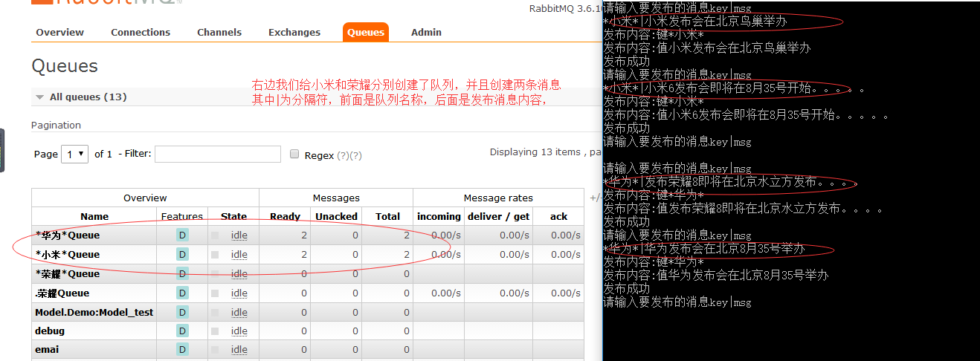Click the D feature badge for *小米*Queue

point(182,255)
